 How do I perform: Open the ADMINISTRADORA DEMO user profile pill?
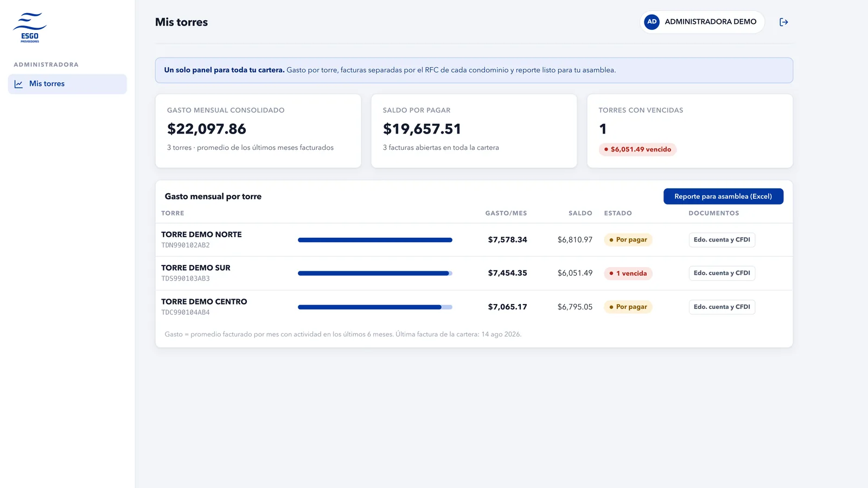(702, 22)
